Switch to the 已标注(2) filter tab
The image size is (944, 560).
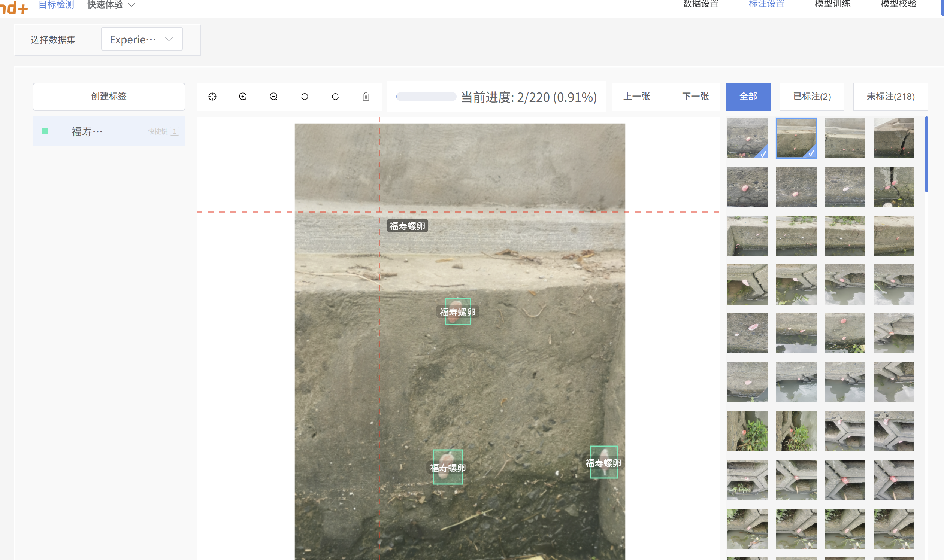click(812, 97)
